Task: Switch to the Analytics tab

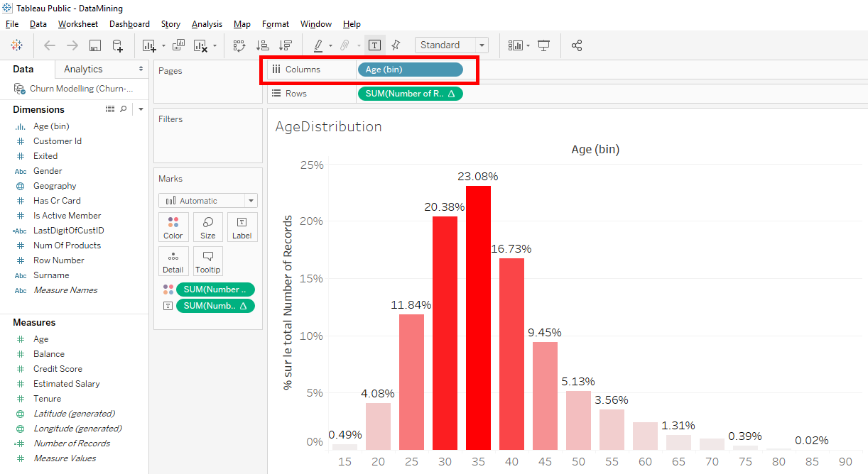Action: tap(83, 69)
